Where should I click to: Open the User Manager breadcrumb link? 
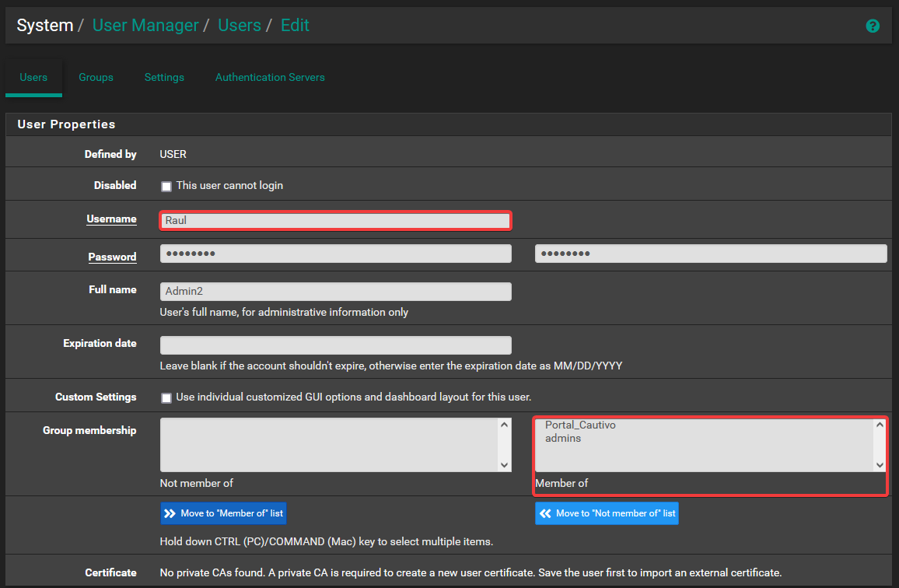145,25
